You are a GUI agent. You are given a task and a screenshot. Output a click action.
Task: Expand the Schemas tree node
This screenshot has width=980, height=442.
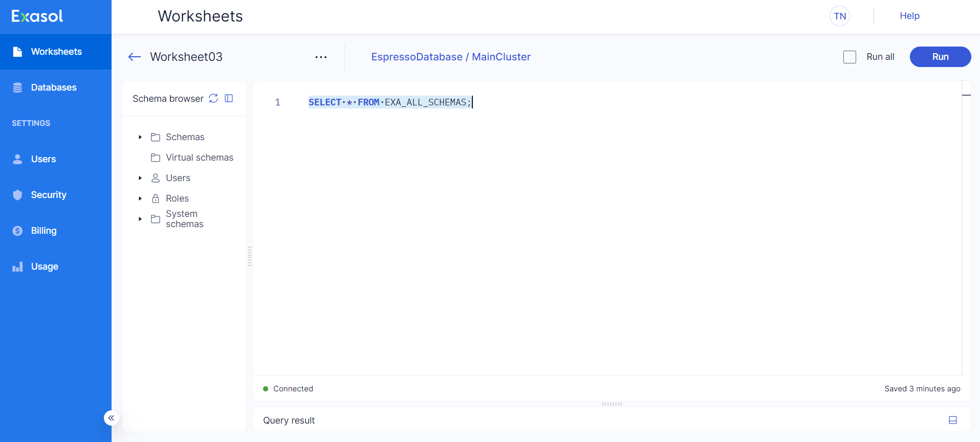pyautogui.click(x=140, y=137)
